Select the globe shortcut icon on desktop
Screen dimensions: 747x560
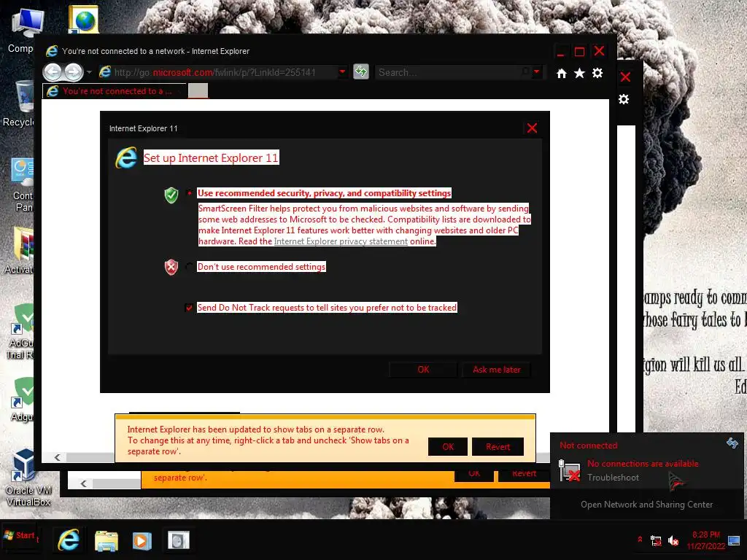coord(83,19)
